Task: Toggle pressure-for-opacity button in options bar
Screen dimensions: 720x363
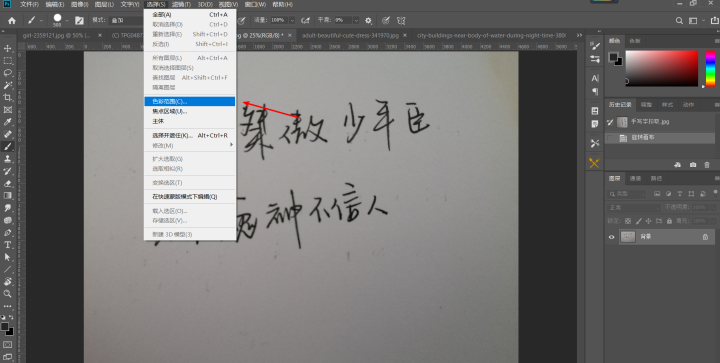Action: (242, 20)
